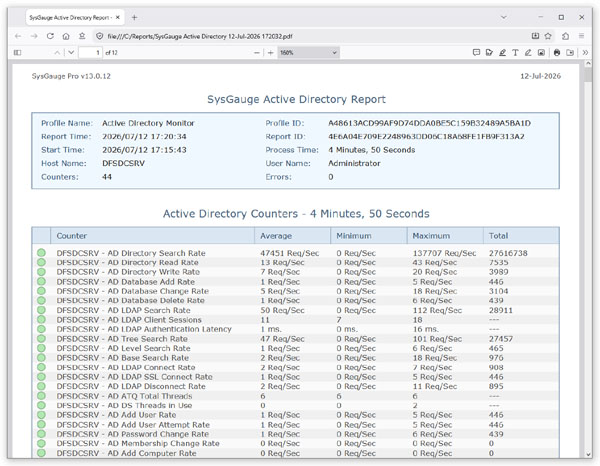The height and width of the screenshot is (466, 600).
Task: Click the 47451 Req/Sec average value
Action: pos(290,253)
